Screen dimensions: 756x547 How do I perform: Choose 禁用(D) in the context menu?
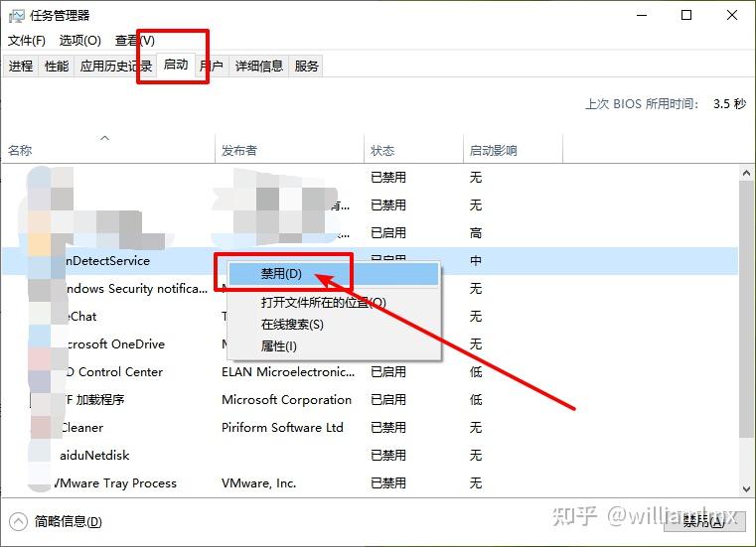tap(334, 274)
